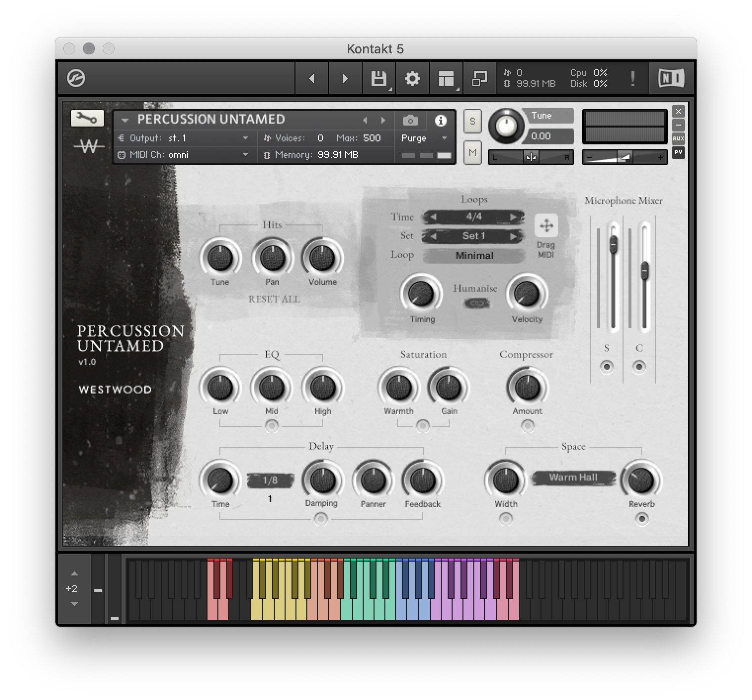Click the instrument info icon
This screenshot has height=700, width=752.
pyautogui.click(x=440, y=120)
